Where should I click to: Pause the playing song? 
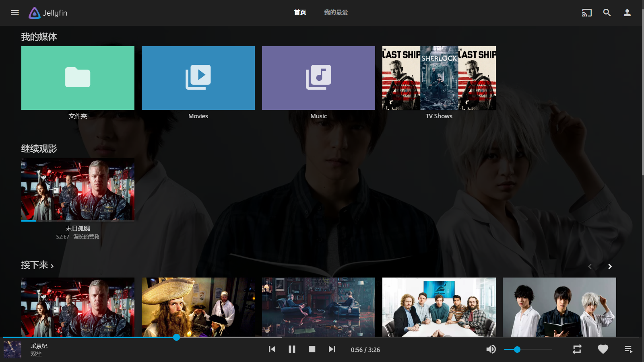[x=292, y=349]
